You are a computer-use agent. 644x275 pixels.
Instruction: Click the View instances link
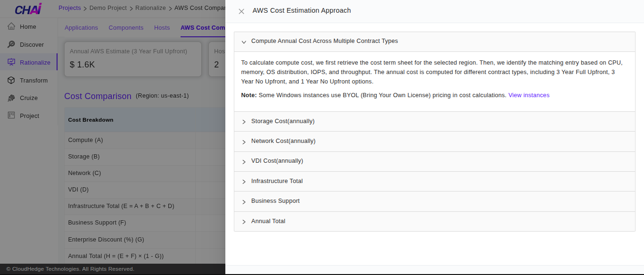(x=528, y=95)
